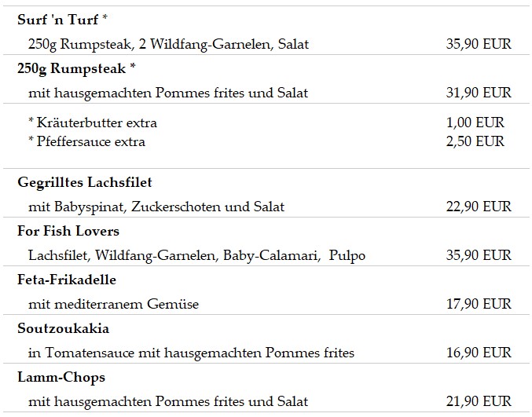Select the 21,90 EUR Lamm-Chops price
532x417 pixels.
(x=479, y=401)
